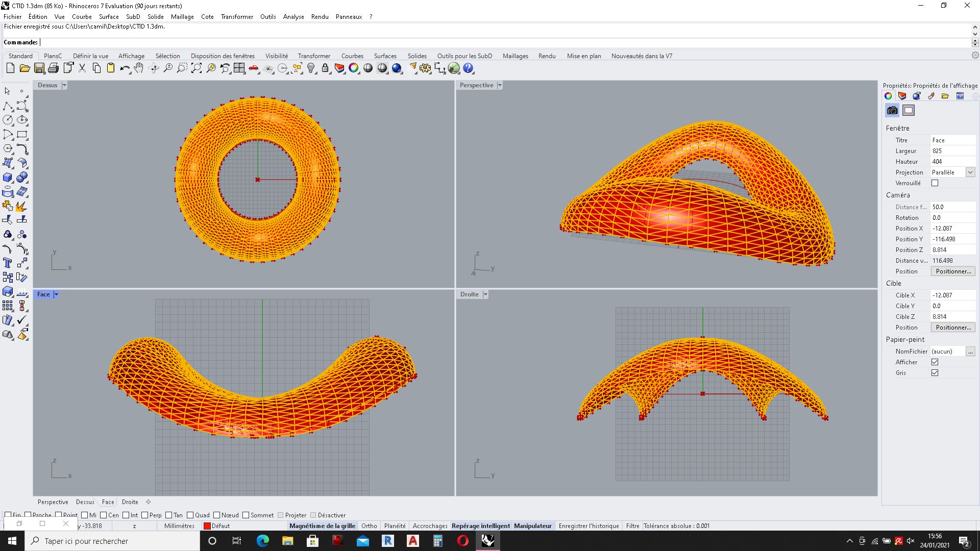Image resolution: width=980 pixels, height=551 pixels.
Task: Click the red Défaut layer color swatch
Action: (207, 525)
